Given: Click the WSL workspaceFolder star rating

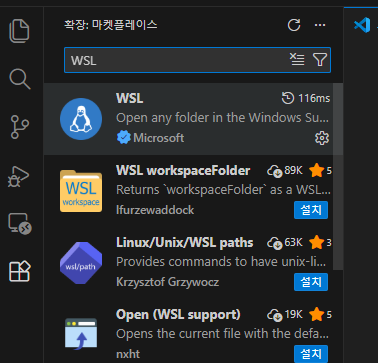Looking at the screenshot, I should (x=320, y=171).
